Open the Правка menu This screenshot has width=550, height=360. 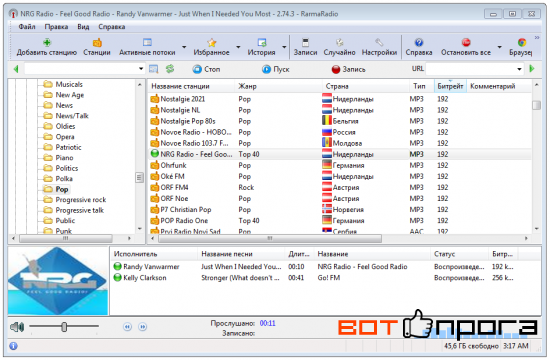click(56, 27)
